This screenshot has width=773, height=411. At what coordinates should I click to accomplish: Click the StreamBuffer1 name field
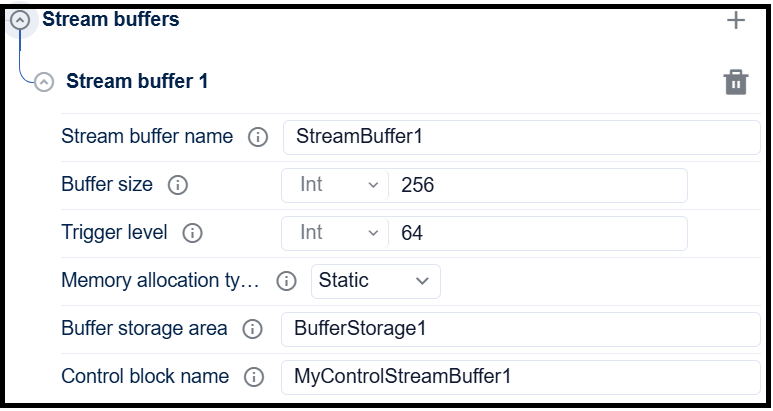520,137
